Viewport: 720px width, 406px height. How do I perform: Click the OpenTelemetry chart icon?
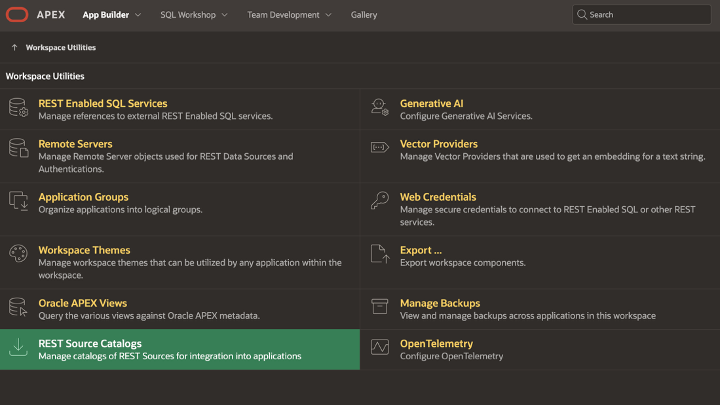[x=380, y=348]
